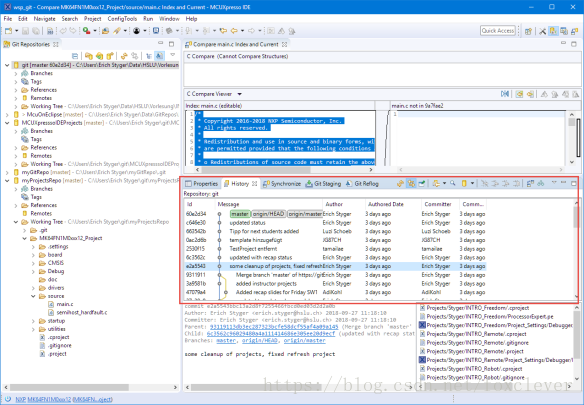Select commit 'added instructor projects' row
This screenshot has height=405, width=584.
tap(335, 284)
